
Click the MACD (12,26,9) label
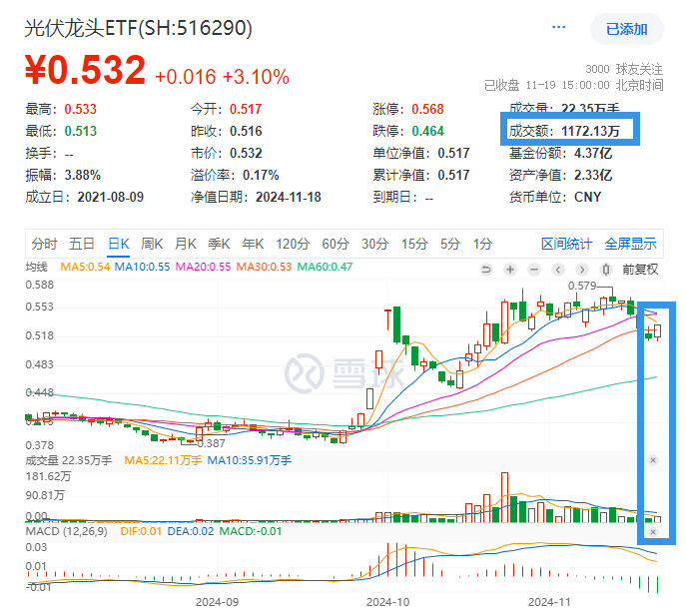pos(67,531)
